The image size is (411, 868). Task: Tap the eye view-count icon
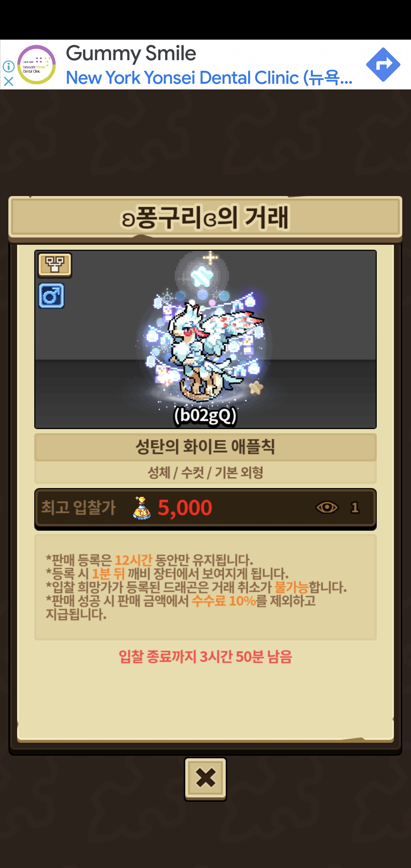[327, 507]
